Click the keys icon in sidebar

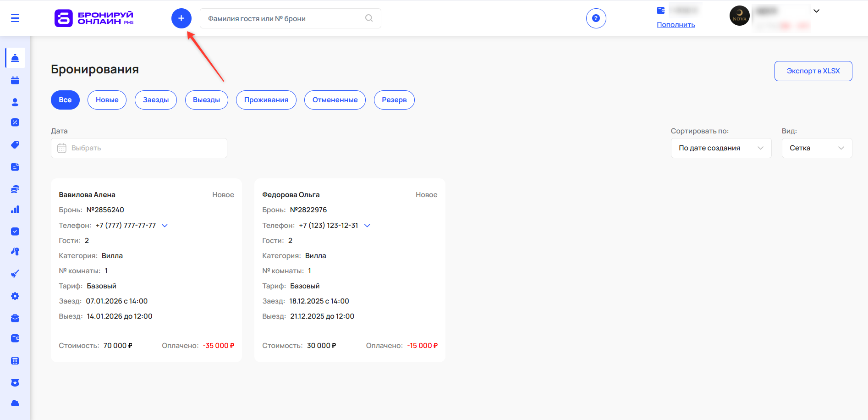coord(15,251)
